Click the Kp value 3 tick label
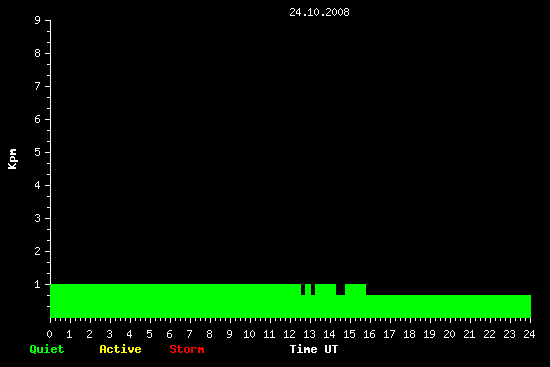Screen dimensions: 550x367 (x=38, y=219)
